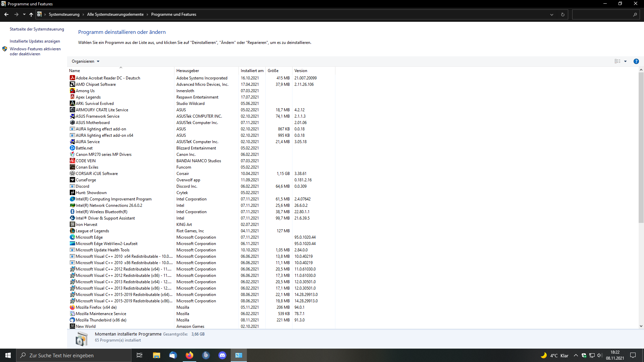Click the Adobe Acrobat Reader DC icon
The height and width of the screenshot is (362, 644).
(x=72, y=78)
